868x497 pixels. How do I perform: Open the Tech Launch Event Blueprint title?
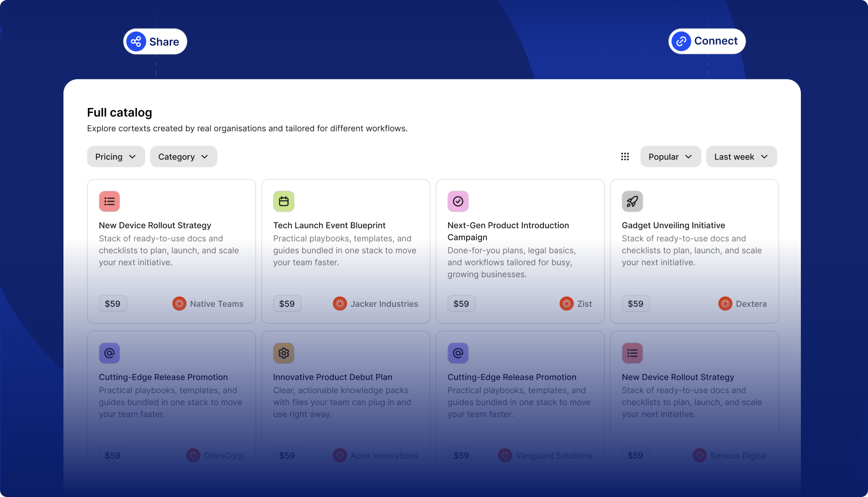pyautogui.click(x=329, y=226)
